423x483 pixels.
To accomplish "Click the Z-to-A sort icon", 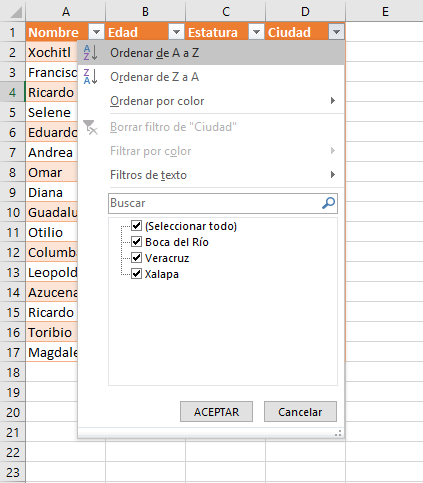I will coord(90,77).
